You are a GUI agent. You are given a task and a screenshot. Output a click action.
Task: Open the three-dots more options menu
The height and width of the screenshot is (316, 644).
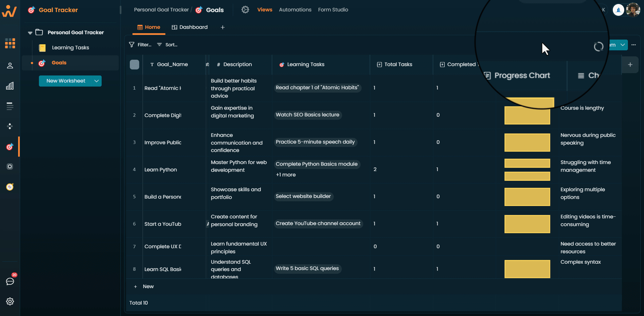634,45
